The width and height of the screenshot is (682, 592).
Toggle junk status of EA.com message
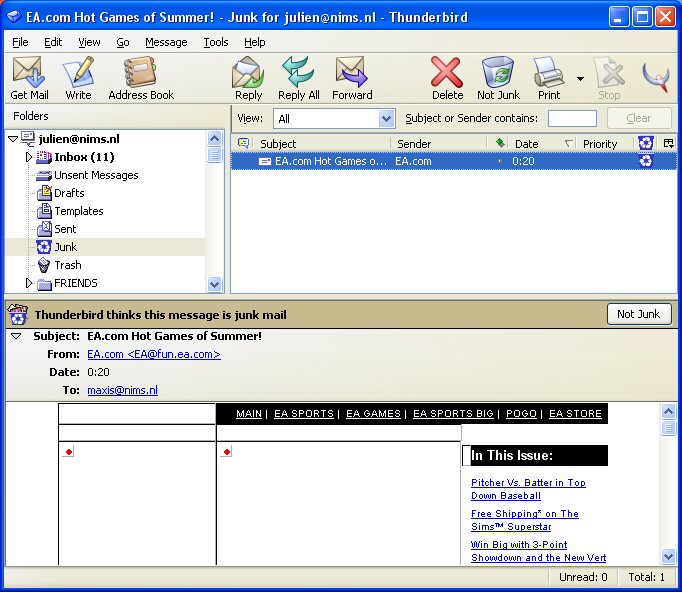pos(646,161)
